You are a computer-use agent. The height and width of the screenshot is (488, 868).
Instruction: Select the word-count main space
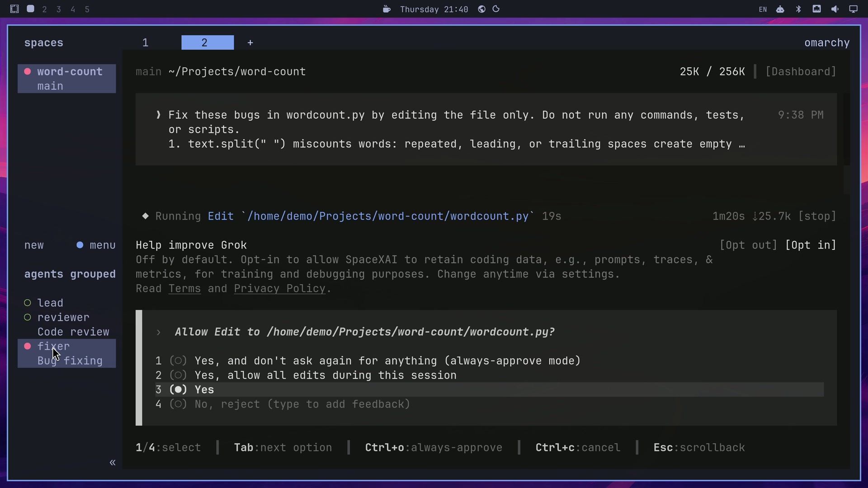67,79
